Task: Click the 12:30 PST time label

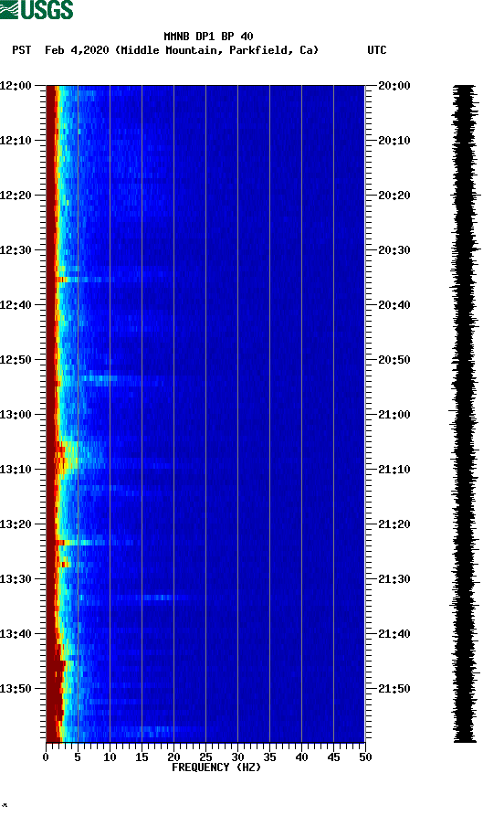Action: [x=16, y=250]
